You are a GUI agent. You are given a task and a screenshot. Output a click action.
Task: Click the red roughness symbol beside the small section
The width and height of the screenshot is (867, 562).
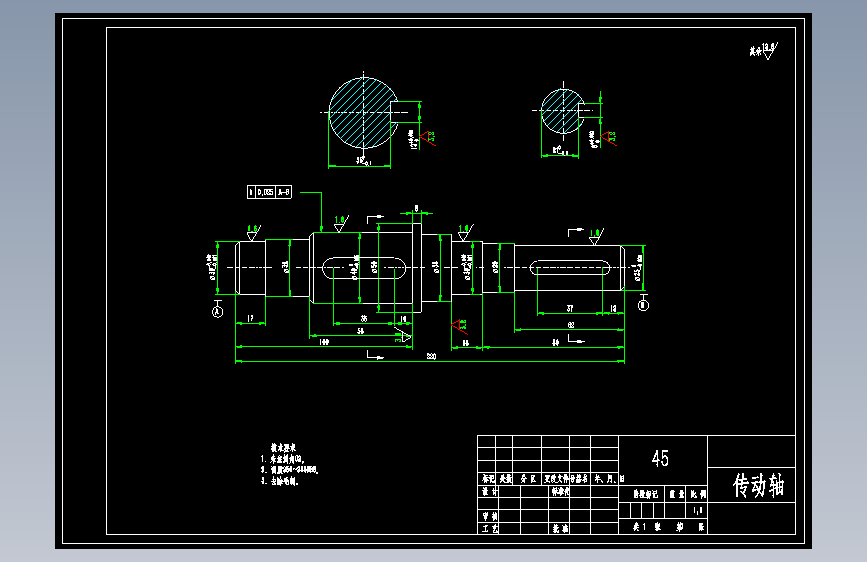(x=609, y=138)
